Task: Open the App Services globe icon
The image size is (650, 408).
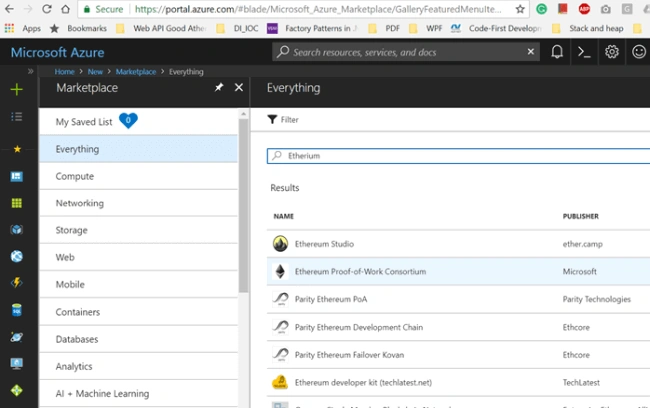Action: 17,256
